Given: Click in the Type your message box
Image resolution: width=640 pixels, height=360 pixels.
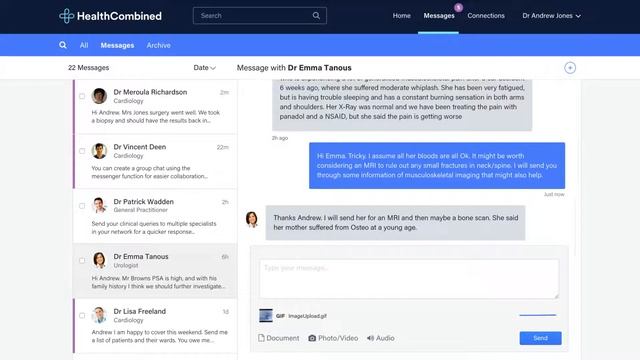Looking at the screenshot, I should coord(409,279).
